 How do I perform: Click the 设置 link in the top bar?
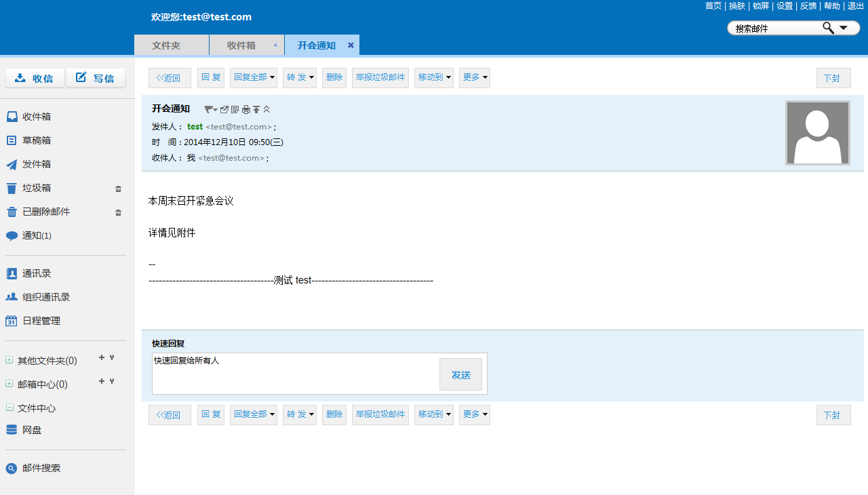pos(785,6)
